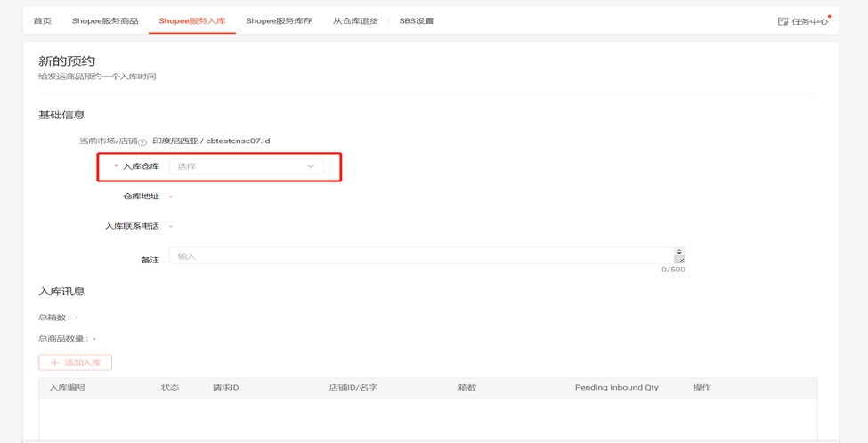The height and width of the screenshot is (443, 868).
Task: Select the Shopee服务入库 tab
Action: tap(192, 21)
